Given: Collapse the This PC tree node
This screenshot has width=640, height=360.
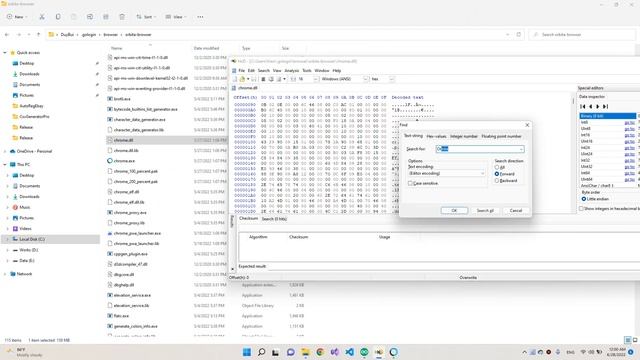Looking at the screenshot, I should click(x=5, y=164).
